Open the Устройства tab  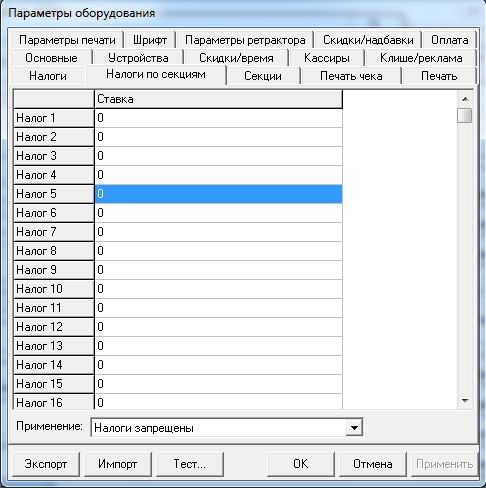pyautogui.click(x=138, y=58)
